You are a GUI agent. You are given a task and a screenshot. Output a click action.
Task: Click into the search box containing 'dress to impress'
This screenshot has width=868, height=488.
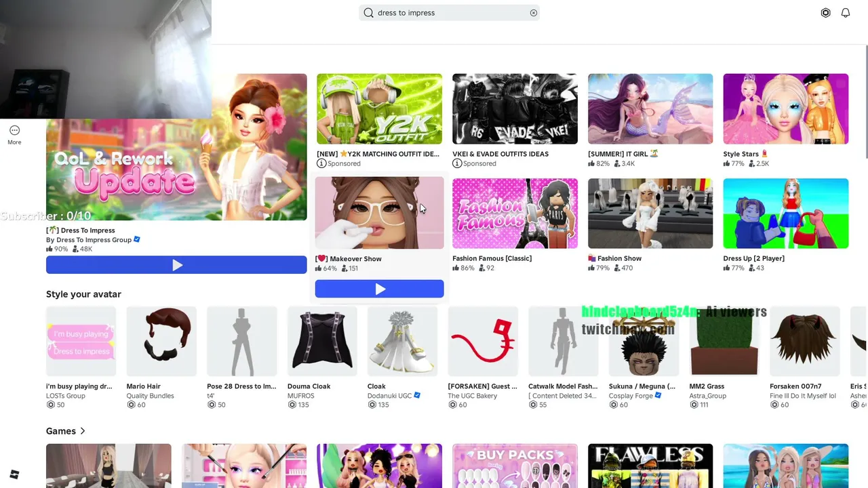click(450, 13)
